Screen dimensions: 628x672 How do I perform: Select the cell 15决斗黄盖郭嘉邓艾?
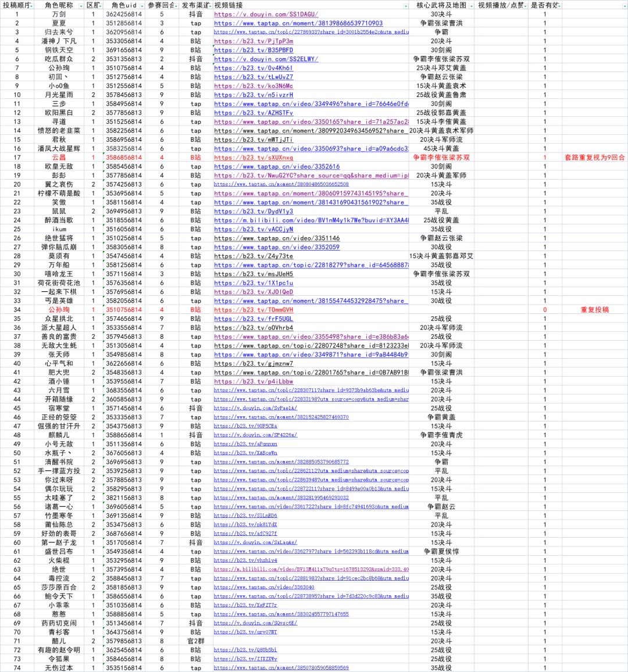[441, 256]
